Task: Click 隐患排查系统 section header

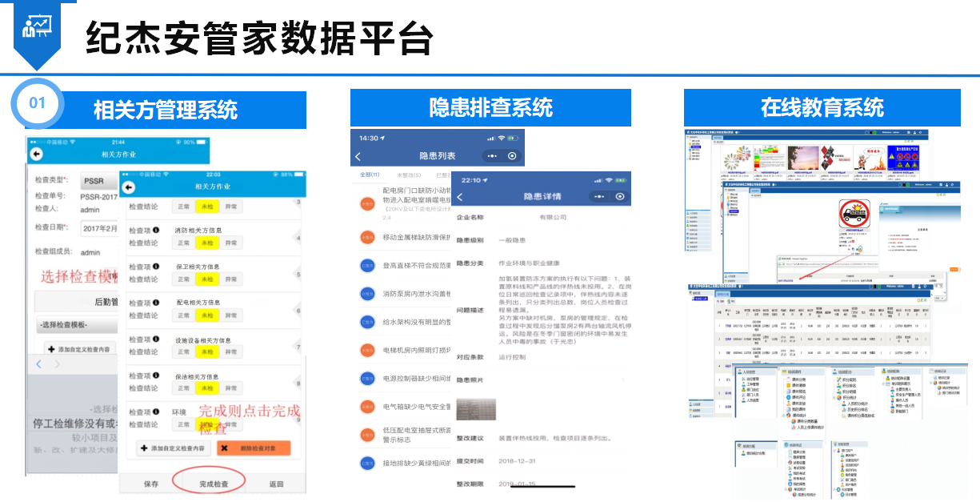Action: [490, 107]
